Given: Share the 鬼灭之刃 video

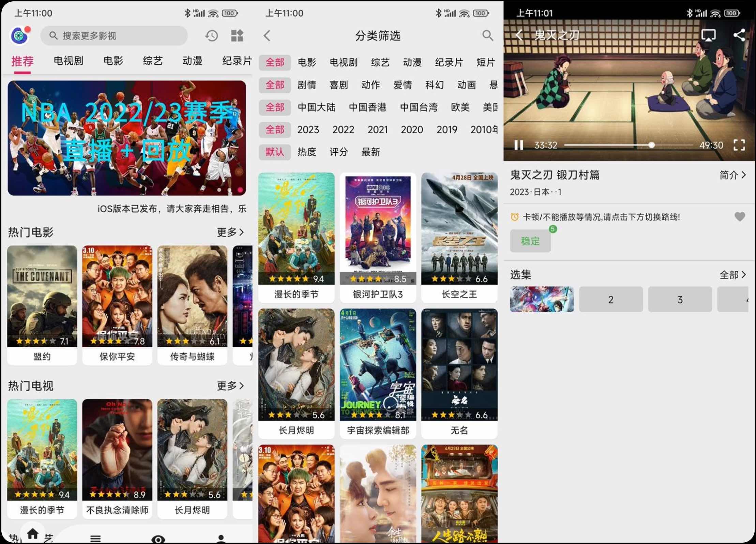Looking at the screenshot, I should coord(739,35).
